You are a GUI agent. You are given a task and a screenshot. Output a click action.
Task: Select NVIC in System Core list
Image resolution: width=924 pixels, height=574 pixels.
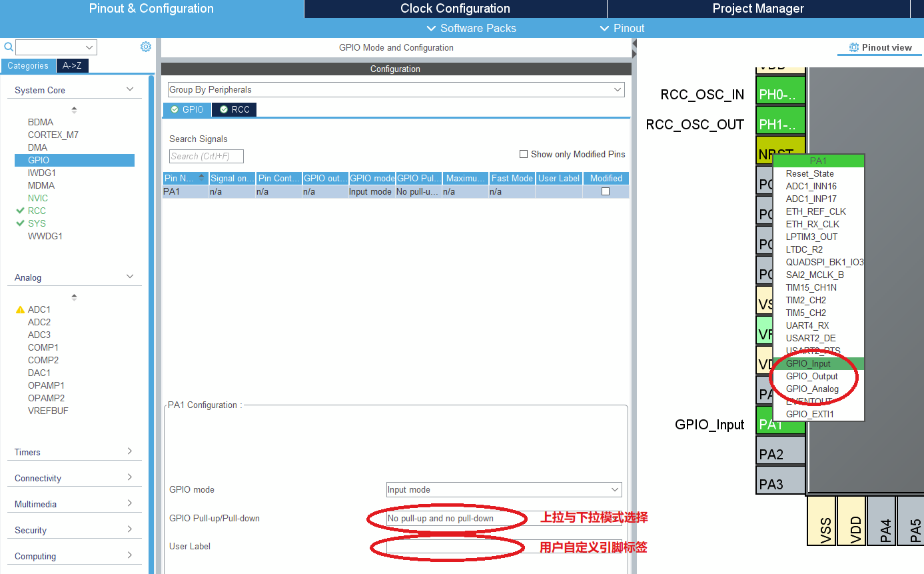tap(38, 198)
